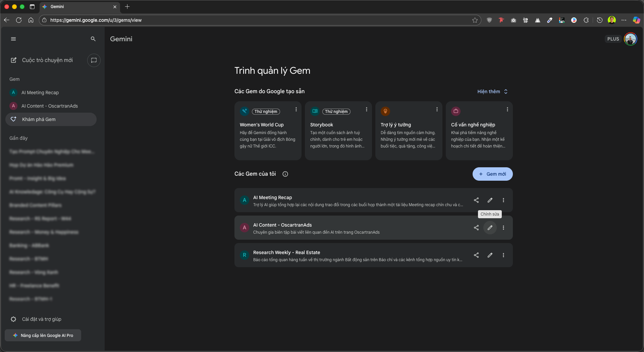Image resolution: width=644 pixels, height=352 pixels.
Task: Open search in the Gemini sidebar
Action: [x=93, y=39]
